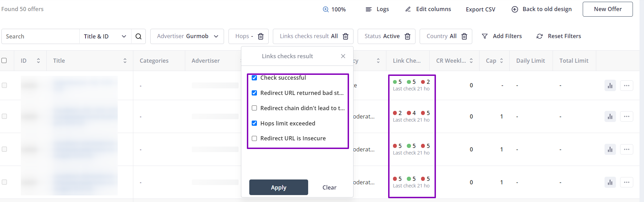Click the New Offer button

coord(608,9)
